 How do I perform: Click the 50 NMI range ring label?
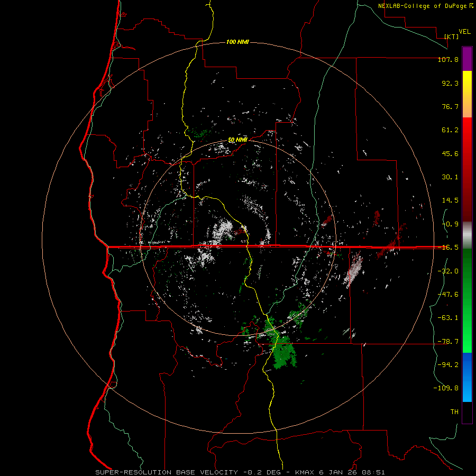point(237,140)
